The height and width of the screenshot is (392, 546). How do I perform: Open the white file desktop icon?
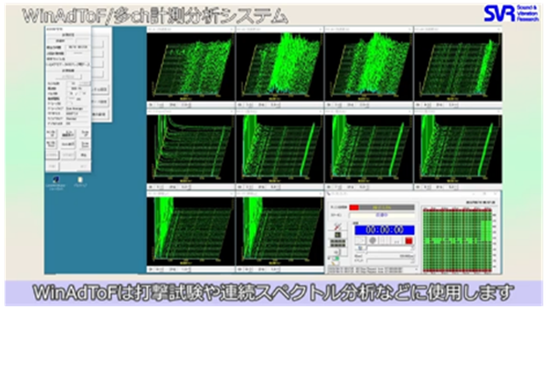[80, 180]
